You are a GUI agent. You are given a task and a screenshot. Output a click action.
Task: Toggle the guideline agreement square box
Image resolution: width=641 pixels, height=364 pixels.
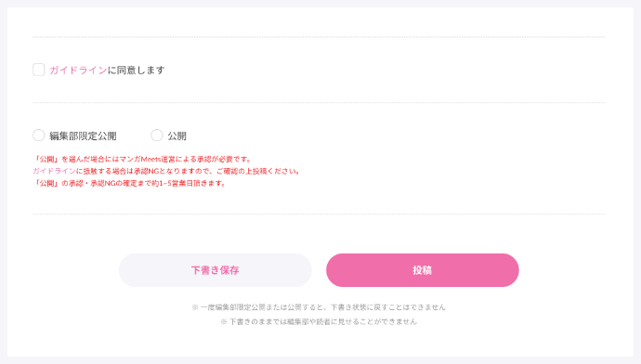(38, 70)
